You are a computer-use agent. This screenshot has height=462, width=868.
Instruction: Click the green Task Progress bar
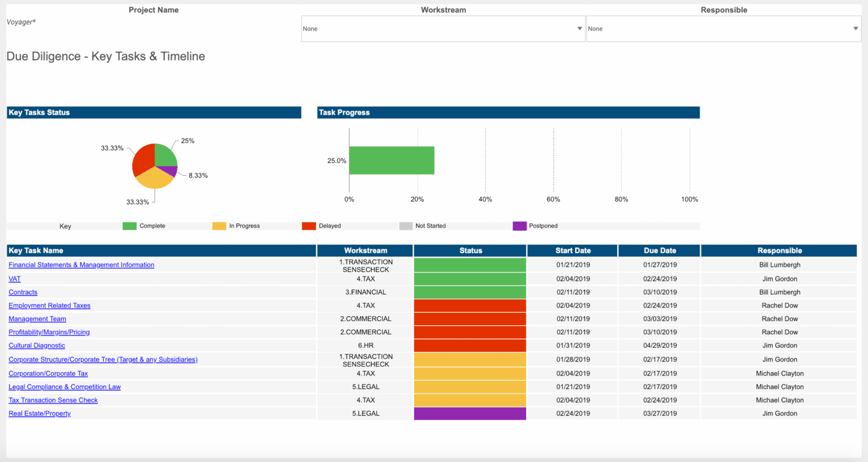click(392, 161)
